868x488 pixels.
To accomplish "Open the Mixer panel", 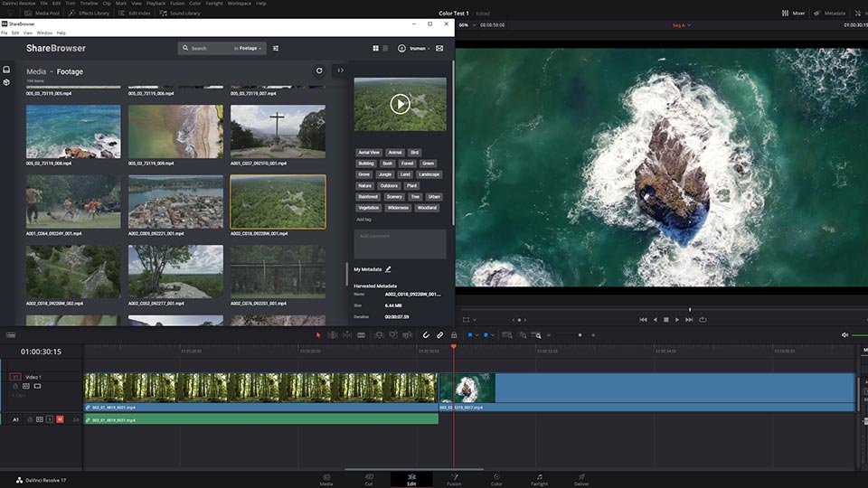I will [793, 13].
